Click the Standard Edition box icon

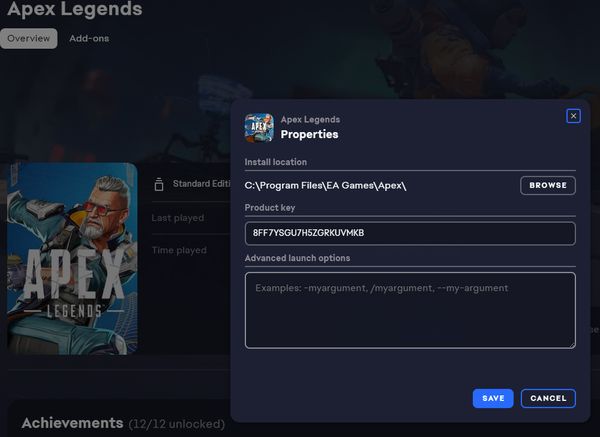tap(159, 184)
